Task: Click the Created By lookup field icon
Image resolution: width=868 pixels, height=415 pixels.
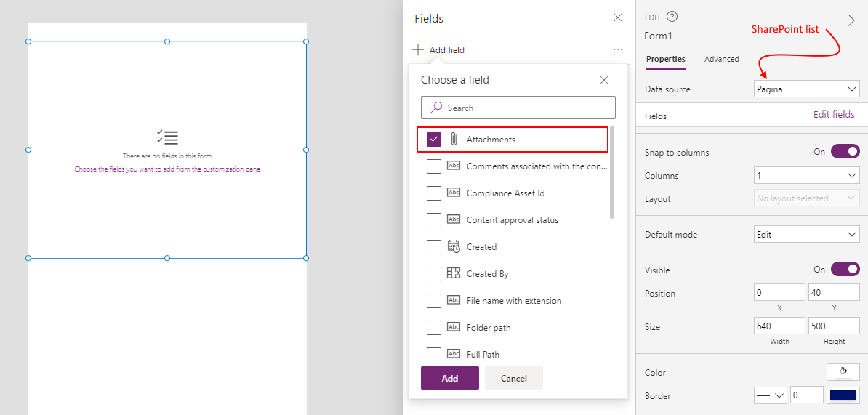Action: 454,273
